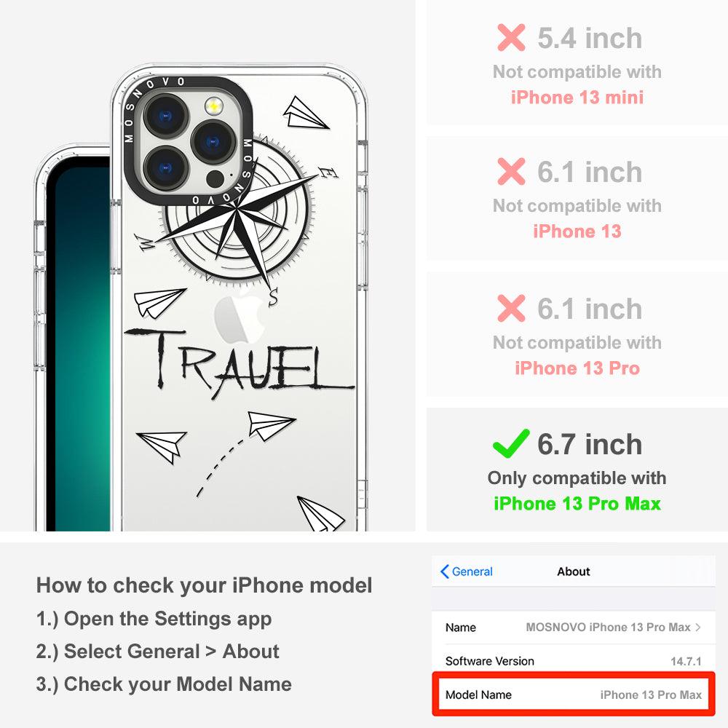The width and height of the screenshot is (728, 728).
Task: Click the red X beside 5.4 inch
Action: point(511,38)
